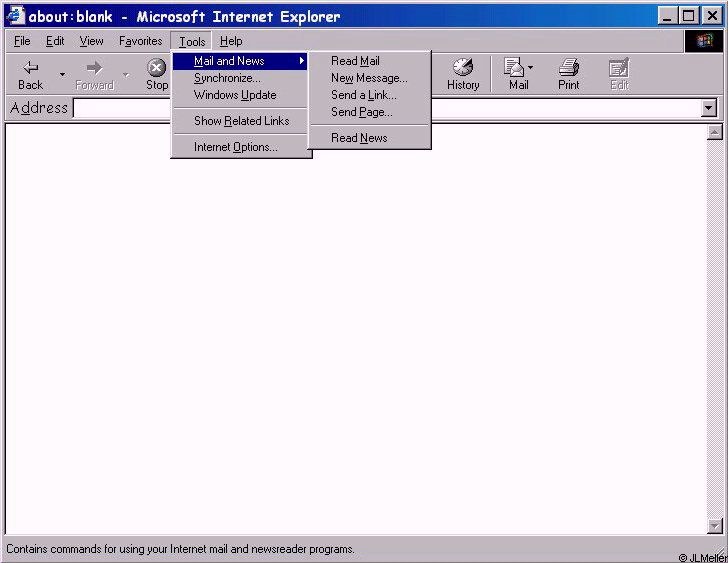The width and height of the screenshot is (728, 563).
Task: Choose Send Page... submenu entry
Action: (x=370, y=112)
